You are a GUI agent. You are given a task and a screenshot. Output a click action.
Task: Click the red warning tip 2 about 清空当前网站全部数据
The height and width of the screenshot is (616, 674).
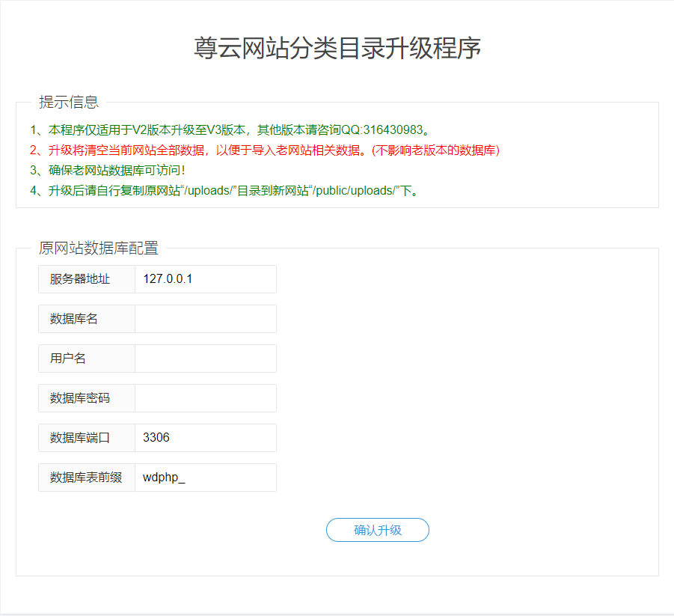265,150
